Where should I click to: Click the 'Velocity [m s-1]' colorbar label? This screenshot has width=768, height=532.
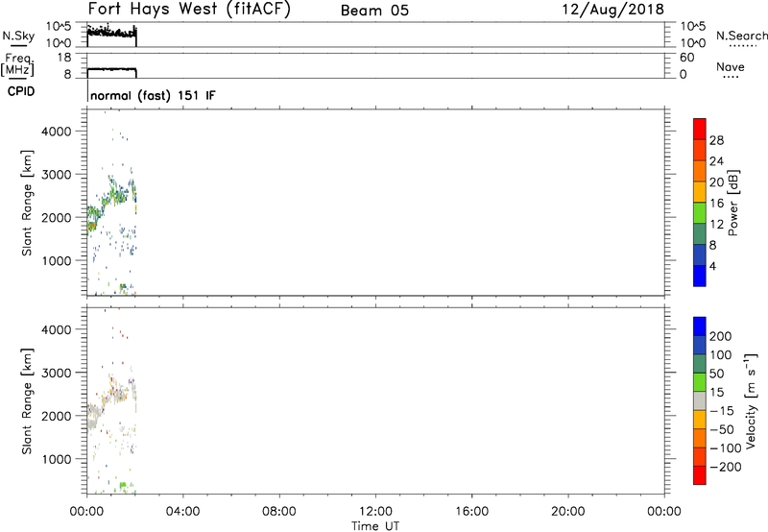[751, 400]
